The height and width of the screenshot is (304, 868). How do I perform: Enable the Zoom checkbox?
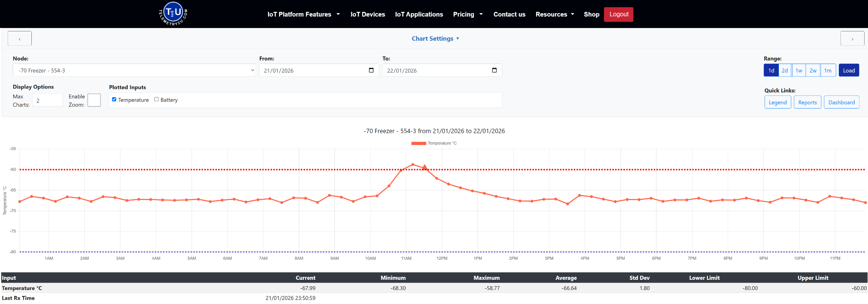pyautogui.click(x=94, y=100)
